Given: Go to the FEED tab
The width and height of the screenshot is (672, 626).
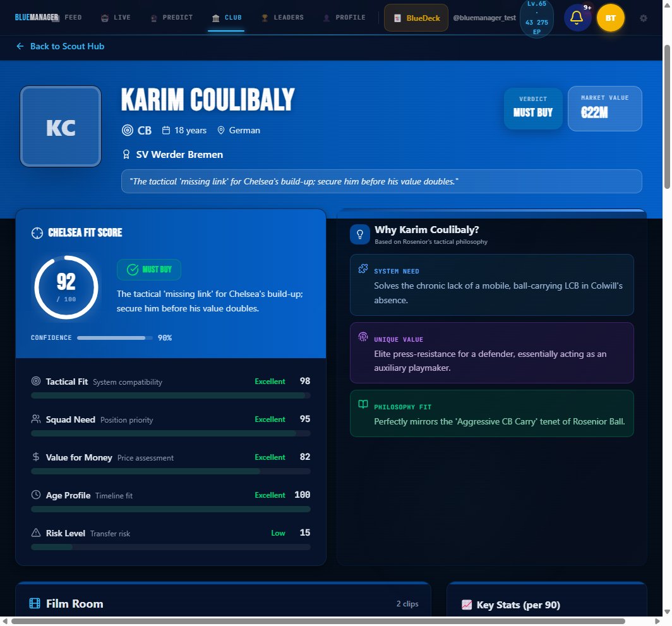Looking at the screenshot, I should point(69,18).
